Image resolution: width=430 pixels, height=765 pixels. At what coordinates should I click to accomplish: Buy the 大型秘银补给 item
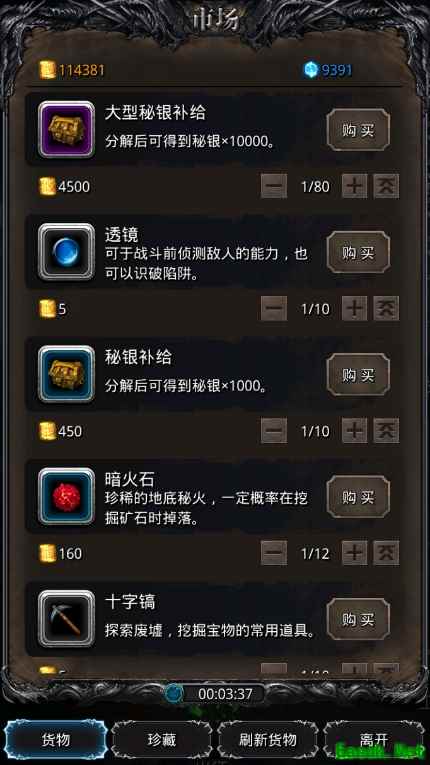click(x=358, y=130)
